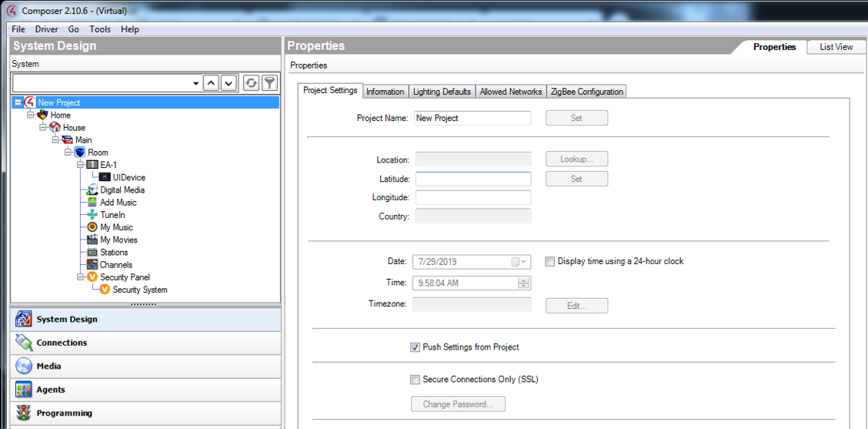The width and height of the screenshot is (868, 429).
Task: Select the Digital Media icon in tree
Action: coord(92,190)
